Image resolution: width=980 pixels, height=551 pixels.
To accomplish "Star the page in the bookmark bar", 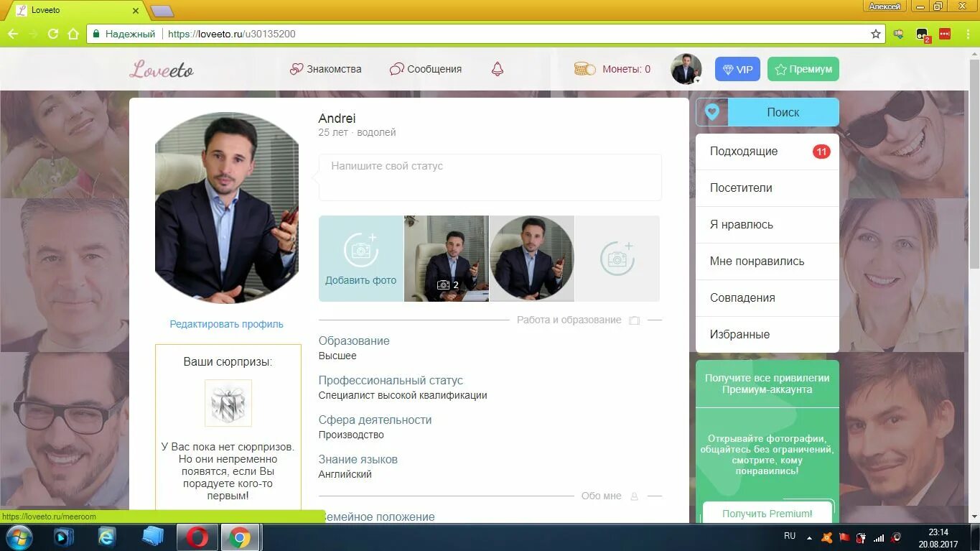I will (876, 34).
